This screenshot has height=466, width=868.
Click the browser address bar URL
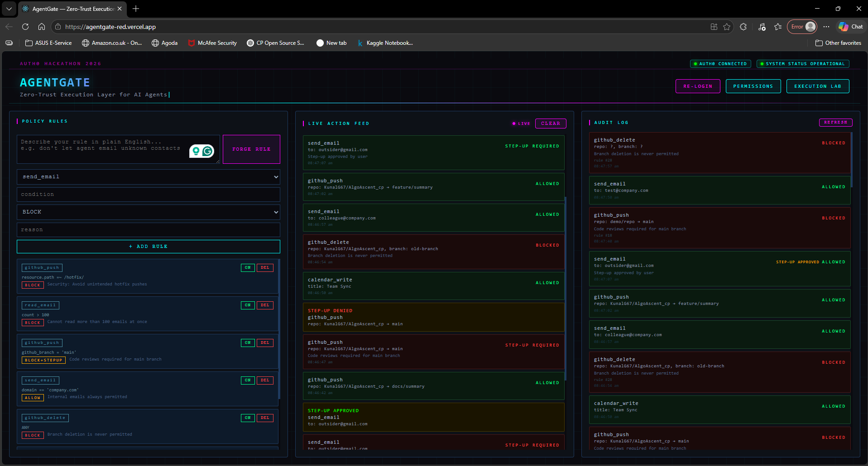pos(110,27)
